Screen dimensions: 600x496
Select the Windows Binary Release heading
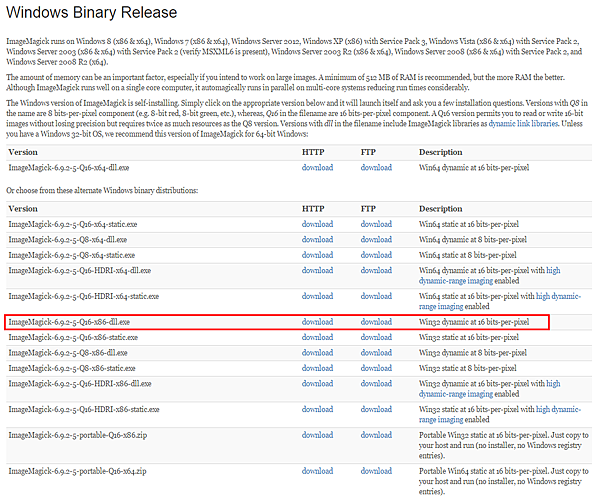point(91,12)
